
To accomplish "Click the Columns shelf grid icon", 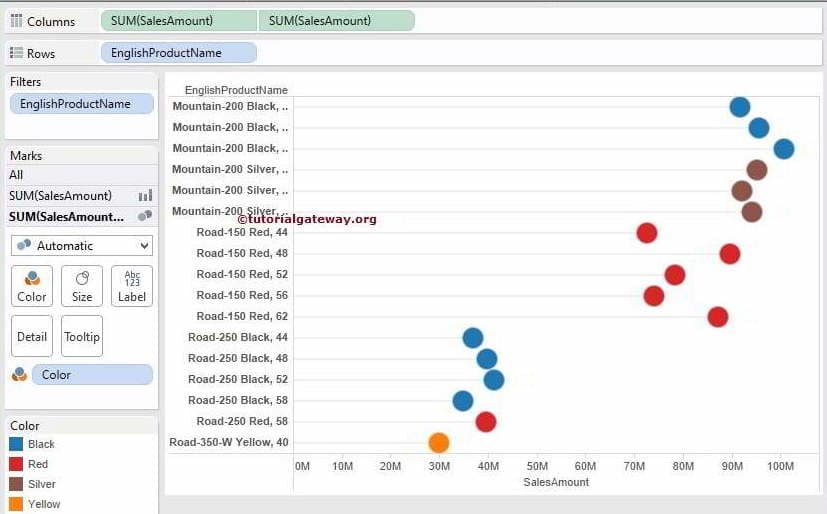I will [x=16, y=21].
